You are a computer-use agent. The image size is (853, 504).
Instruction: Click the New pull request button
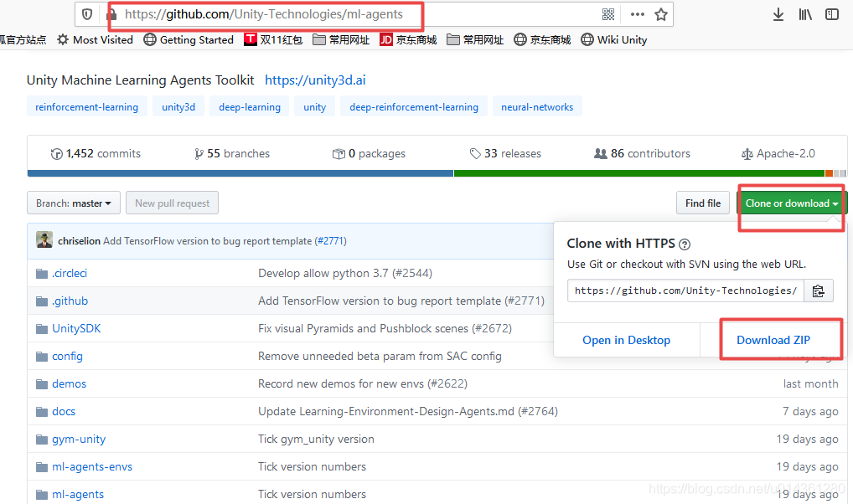pyautogui.click(x=172, y=203)
